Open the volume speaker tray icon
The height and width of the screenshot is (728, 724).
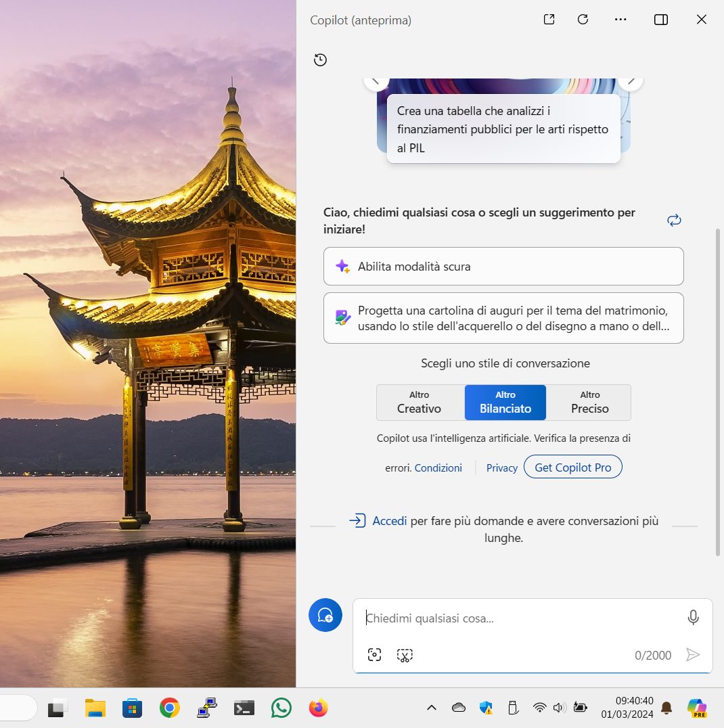(560, 708)
